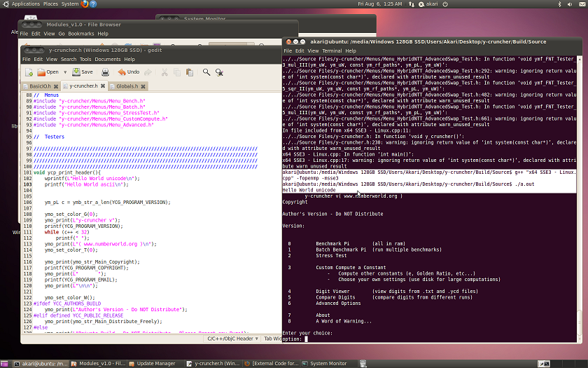This screenshot has height=368, width=588.
Task: Click the New document icon in gedit
Action: [x=27, y=72]
